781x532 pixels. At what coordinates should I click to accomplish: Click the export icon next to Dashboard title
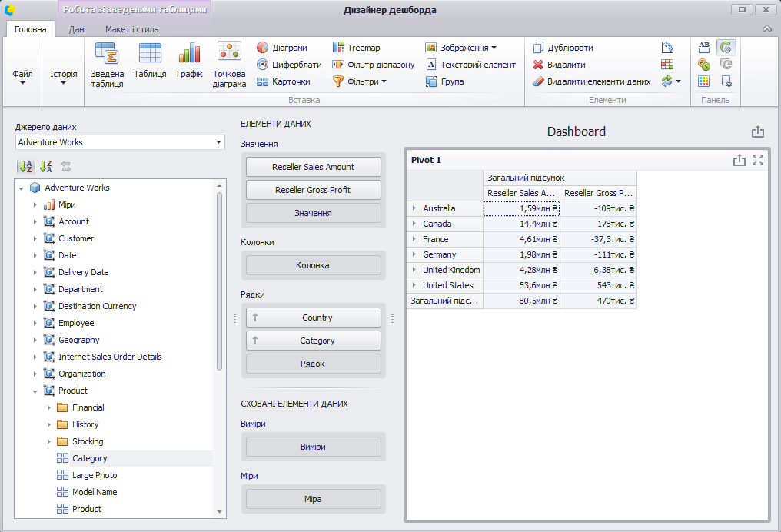point(758,131)
